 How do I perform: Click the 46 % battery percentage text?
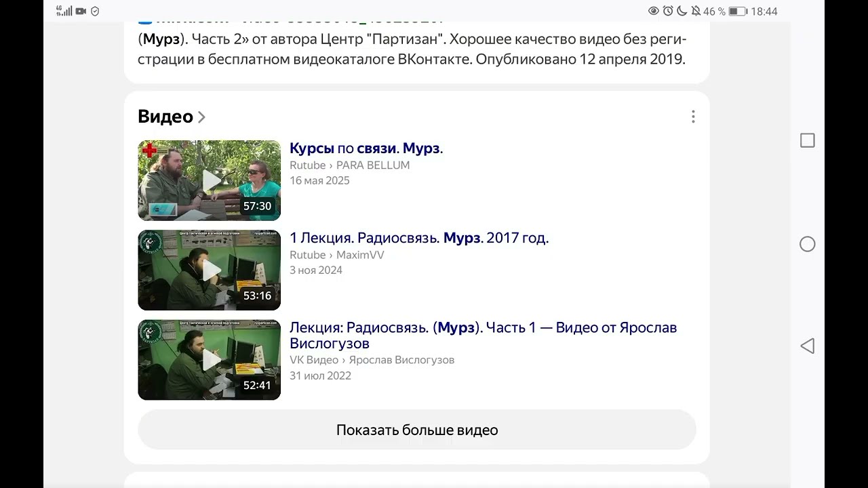[x=715, y=12]
